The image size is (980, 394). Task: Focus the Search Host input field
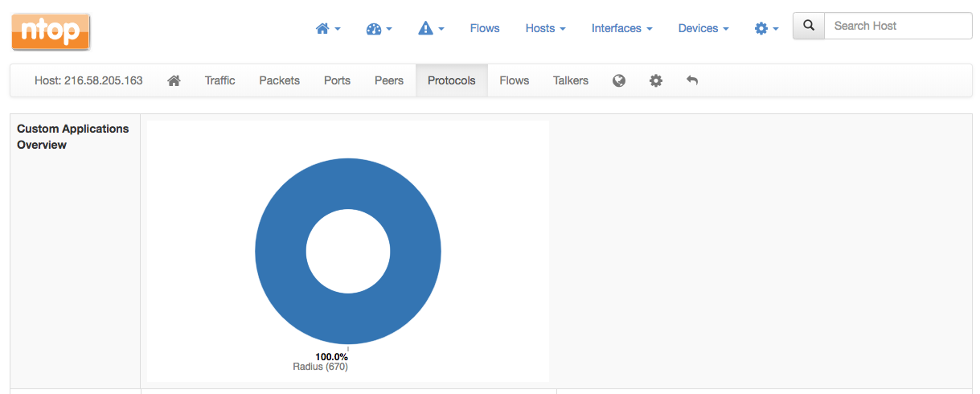pyautogui.click(x=898, y=26)
